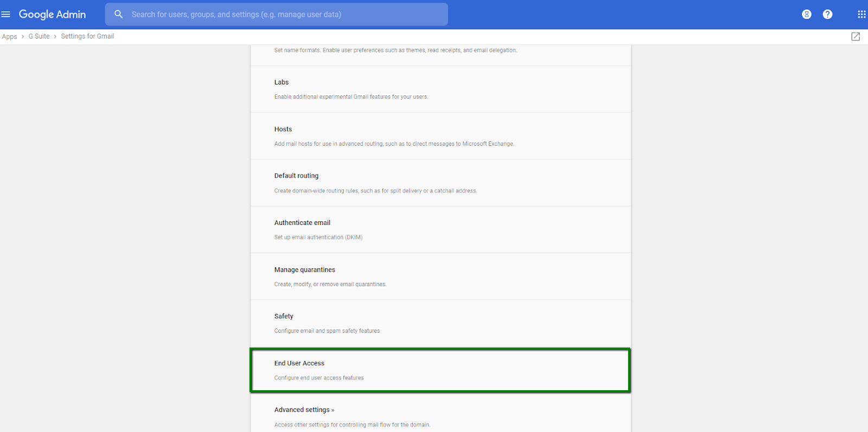868x432 pixels.
Task: Open the Safety settings section
Action: click(x=441, y=324)
